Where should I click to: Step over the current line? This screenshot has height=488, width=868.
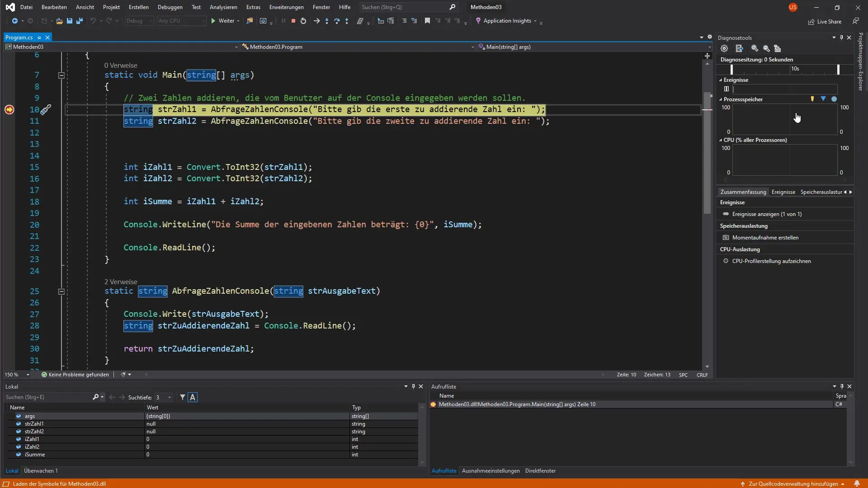337,21
